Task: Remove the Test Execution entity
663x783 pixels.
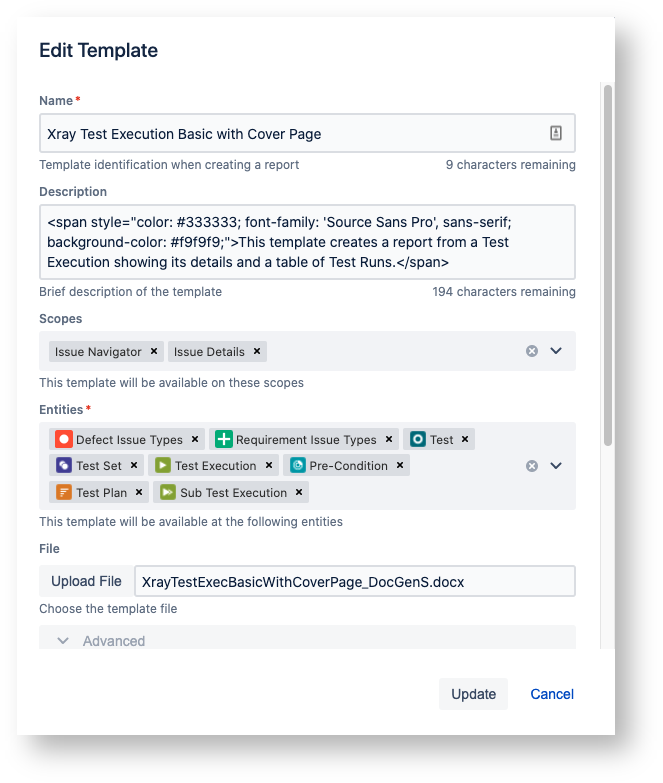Action: [269, 465]
